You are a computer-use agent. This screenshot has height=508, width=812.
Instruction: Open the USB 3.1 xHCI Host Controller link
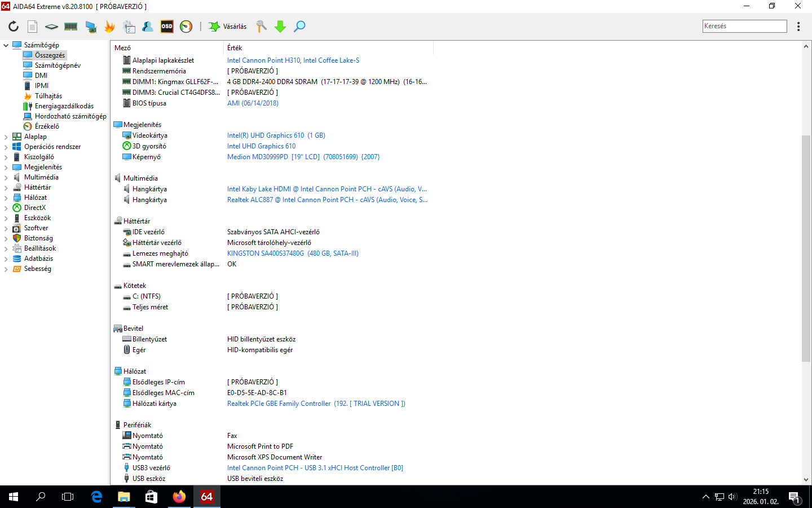[x=315, y=468]
